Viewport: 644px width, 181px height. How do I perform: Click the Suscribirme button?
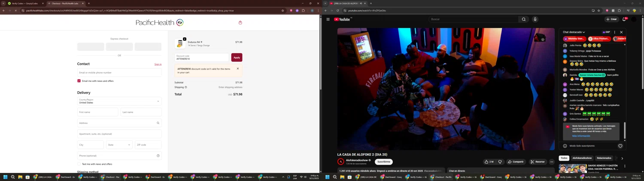384,162
